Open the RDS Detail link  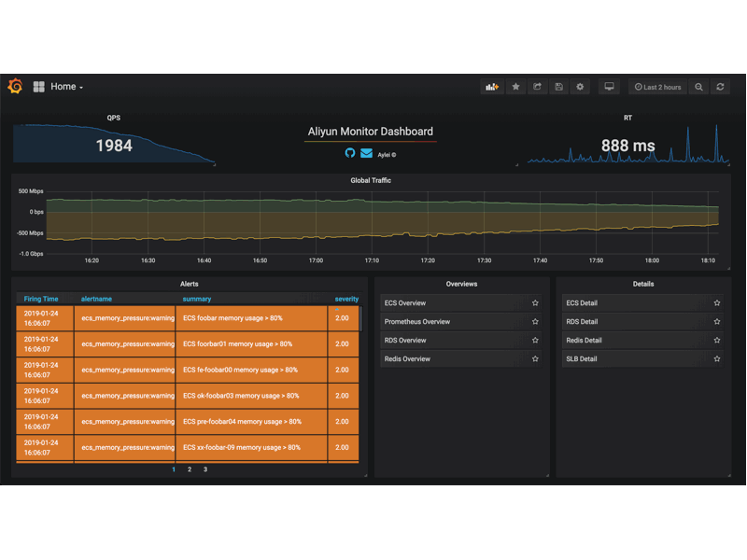[582, 322]
